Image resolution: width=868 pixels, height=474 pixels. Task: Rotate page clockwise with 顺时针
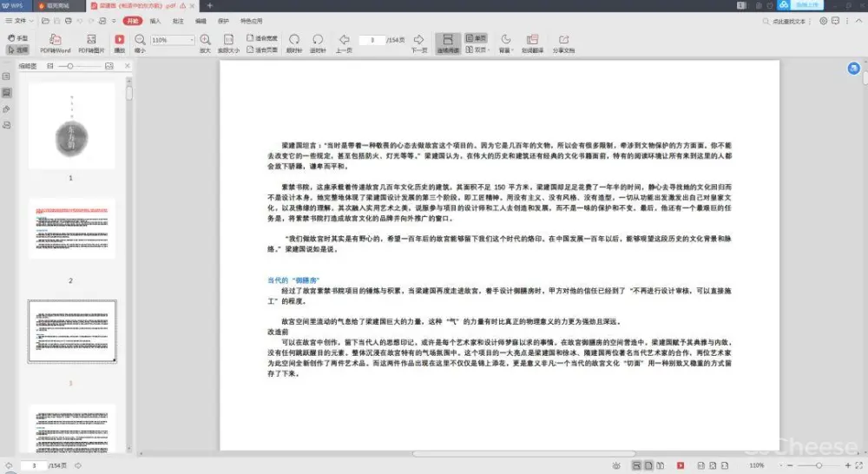[294, 40]
